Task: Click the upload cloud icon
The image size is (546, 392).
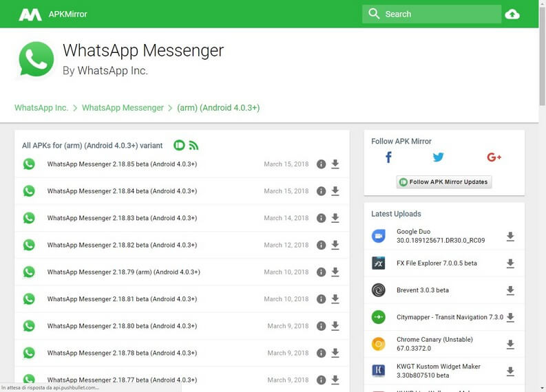Action: point(512,14)
